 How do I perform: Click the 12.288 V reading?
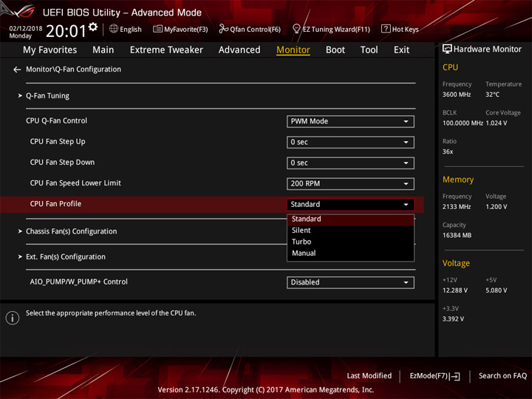454,290
